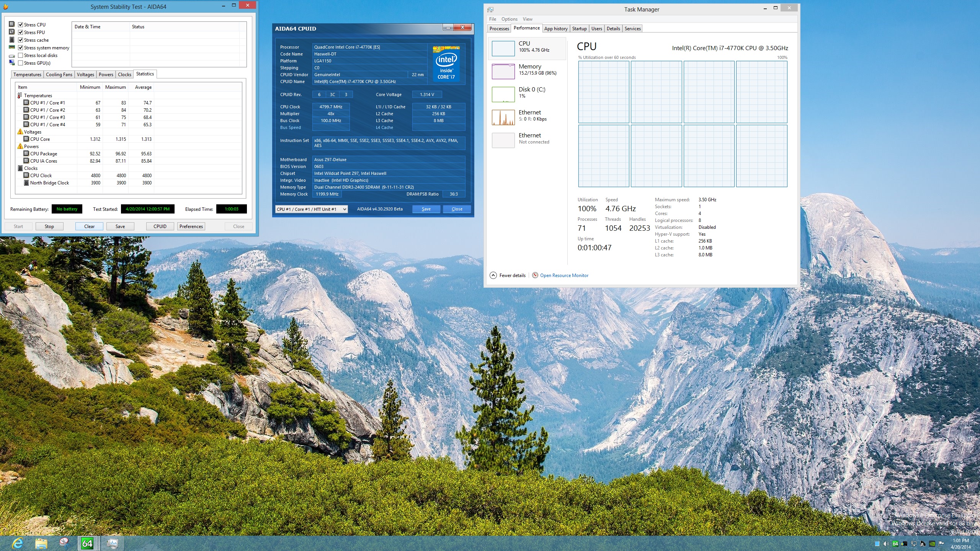Click the speaker icon in the system tray
The width and height of the screenshot is (980, 551).
885,543
